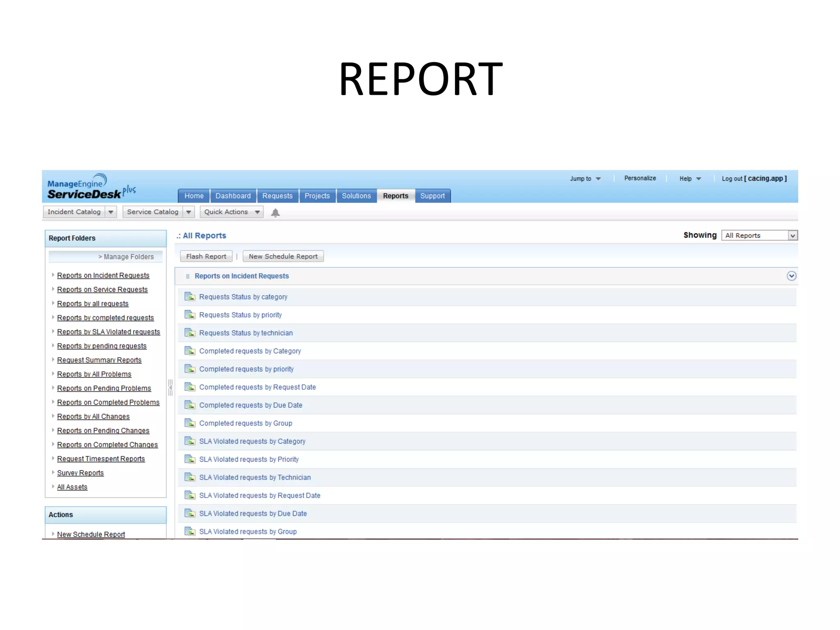Open the Incident Catalog dropdown arrow

click(111, 212)
